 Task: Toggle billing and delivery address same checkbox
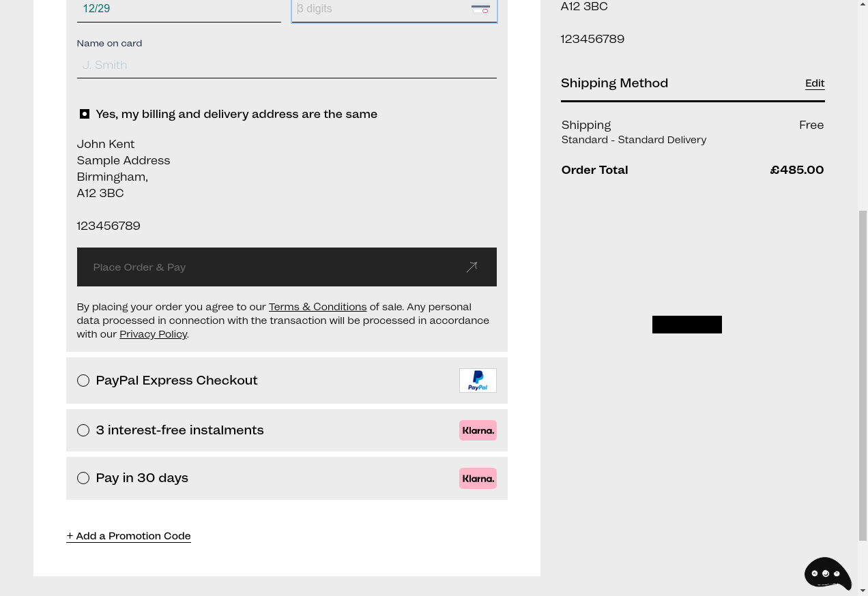point(85,114)
